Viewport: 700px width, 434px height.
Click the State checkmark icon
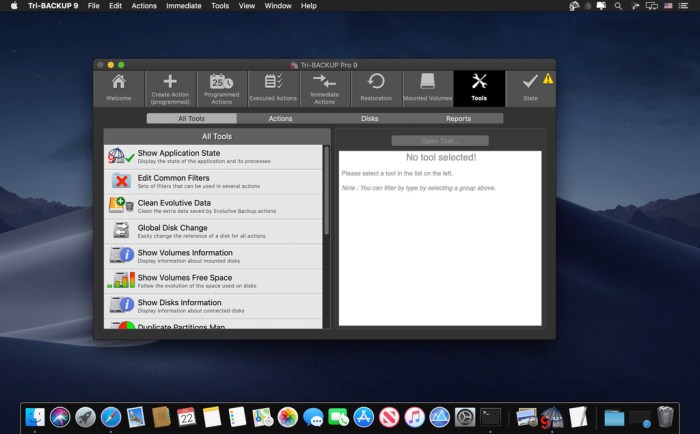[x=530, y=88]
